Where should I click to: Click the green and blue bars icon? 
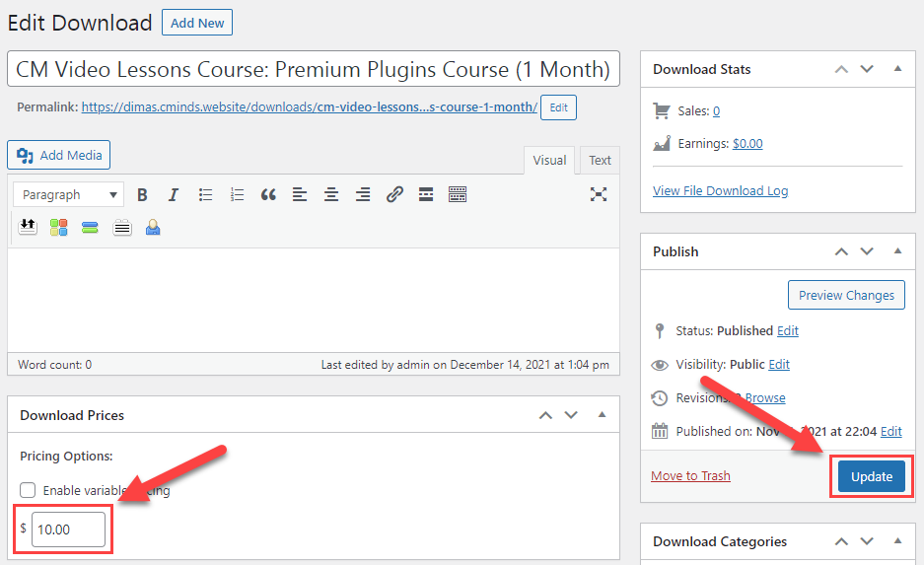pos(90,228)
